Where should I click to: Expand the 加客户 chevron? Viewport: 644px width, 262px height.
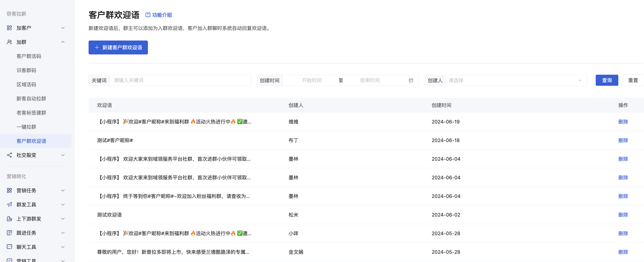pyautogui.click(x=63, y=28)
